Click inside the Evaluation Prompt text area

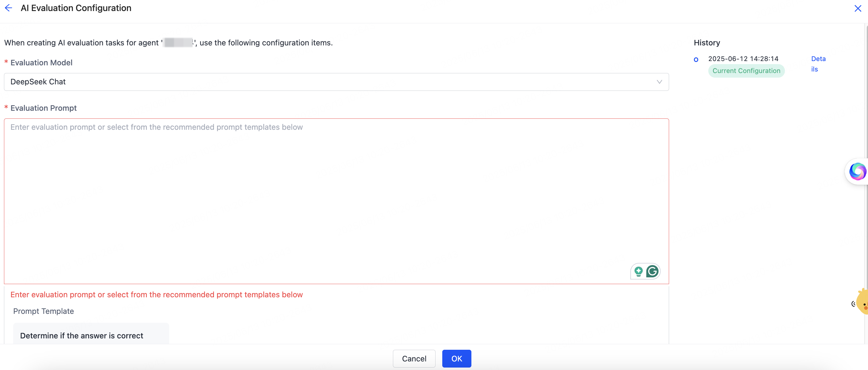tap(336, 201)
